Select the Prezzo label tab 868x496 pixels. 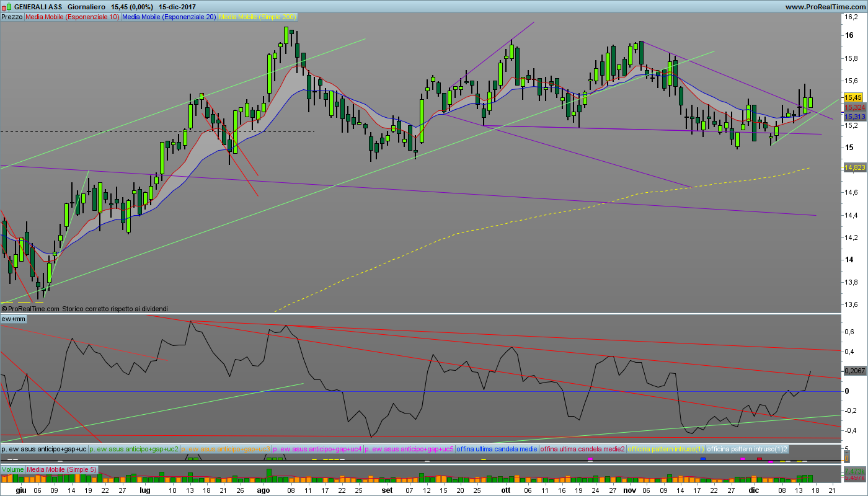click(x=12, y=17)
